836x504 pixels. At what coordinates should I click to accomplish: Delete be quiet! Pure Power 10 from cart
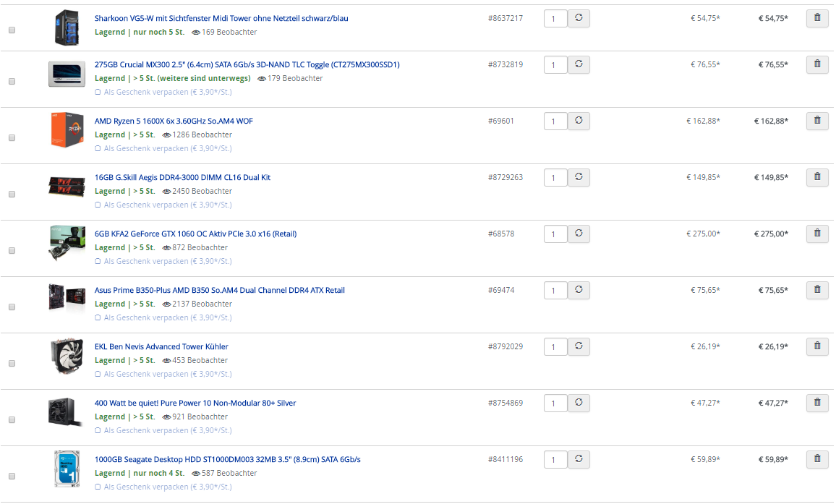coord(817,403)
